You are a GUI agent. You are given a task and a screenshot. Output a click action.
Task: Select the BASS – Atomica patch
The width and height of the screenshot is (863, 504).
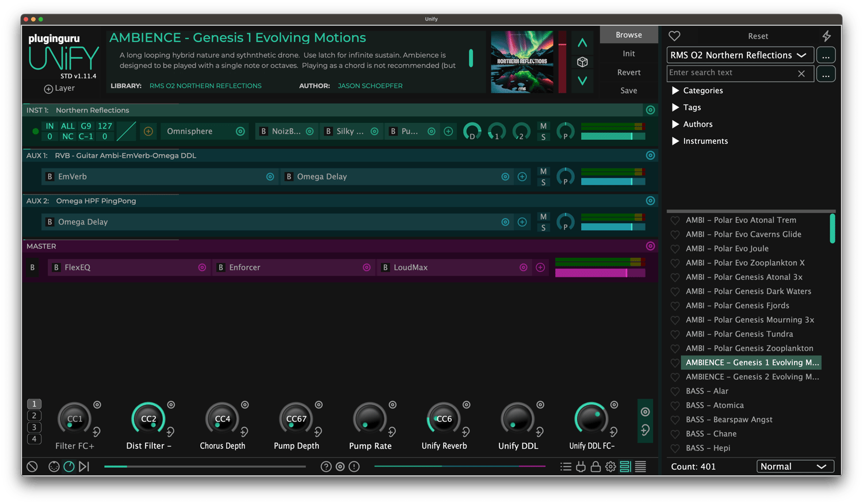click(x=715, y=406)
